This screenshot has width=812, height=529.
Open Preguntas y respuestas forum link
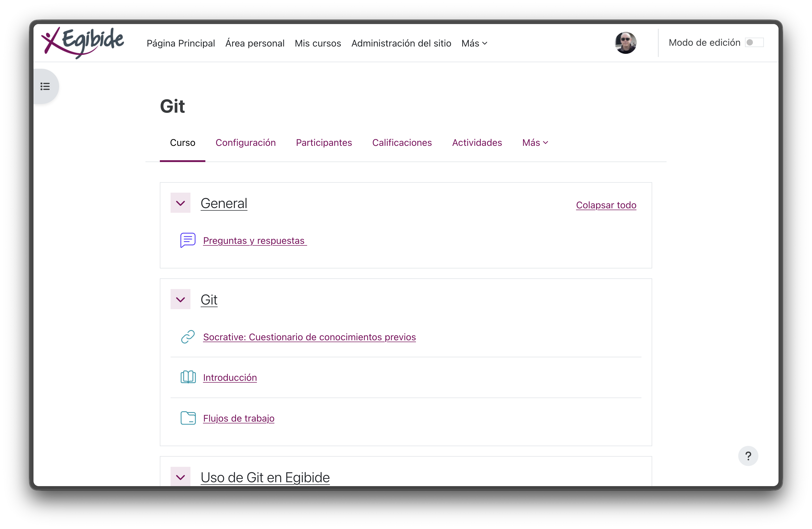255,240
